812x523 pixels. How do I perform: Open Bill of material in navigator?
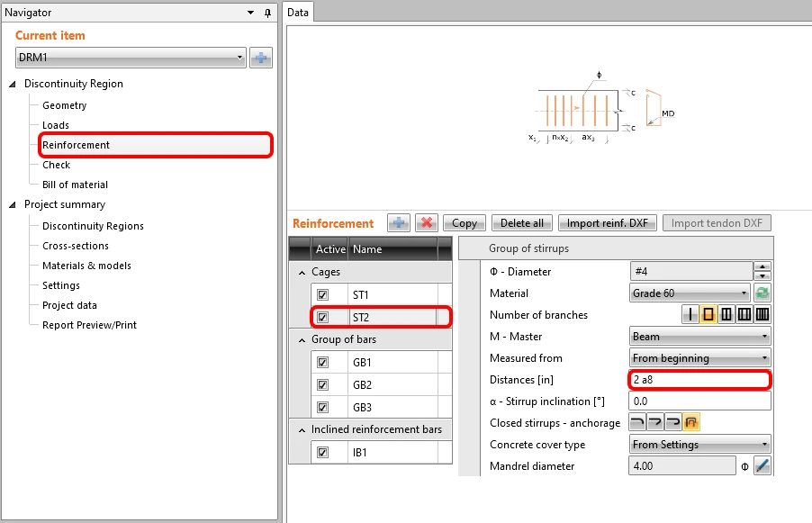75,185
